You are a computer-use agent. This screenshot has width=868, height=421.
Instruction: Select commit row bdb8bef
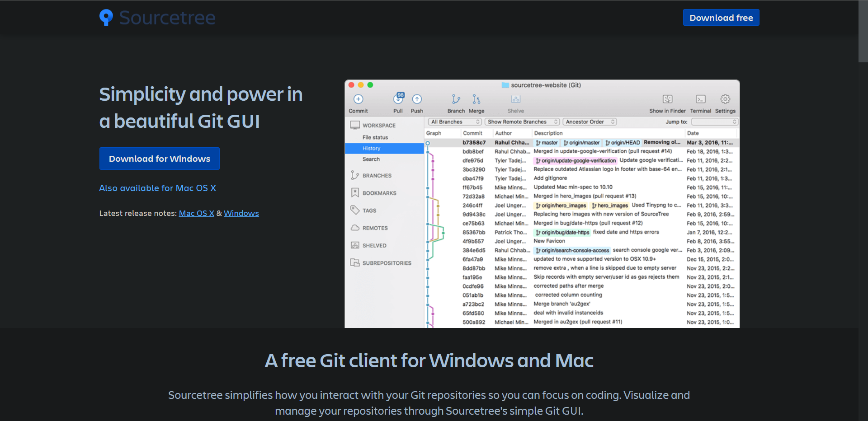(582, 151)
